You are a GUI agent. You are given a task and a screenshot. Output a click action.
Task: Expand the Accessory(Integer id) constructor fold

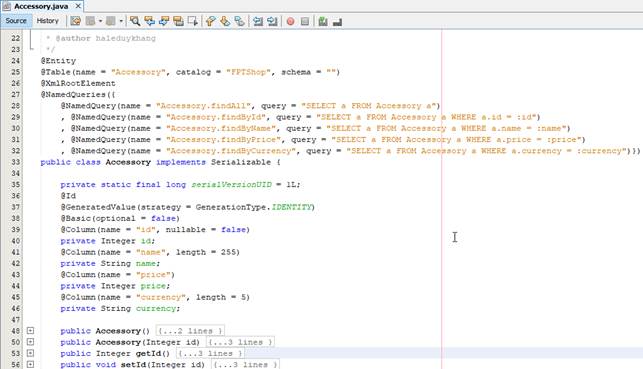(x=30, y=342)
